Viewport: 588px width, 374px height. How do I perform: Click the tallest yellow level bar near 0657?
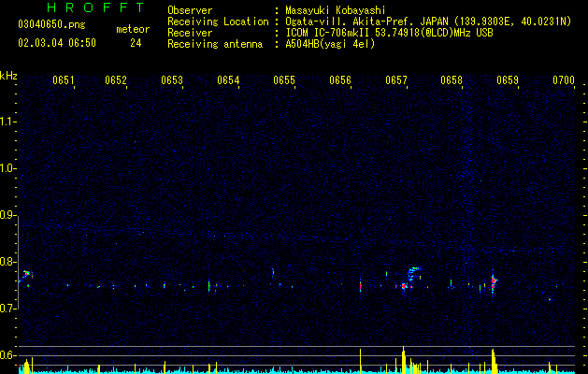pyautogui.click(x=404, y=359)
